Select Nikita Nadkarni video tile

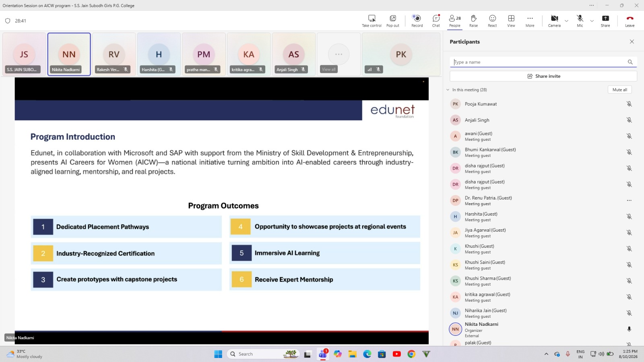69,54
